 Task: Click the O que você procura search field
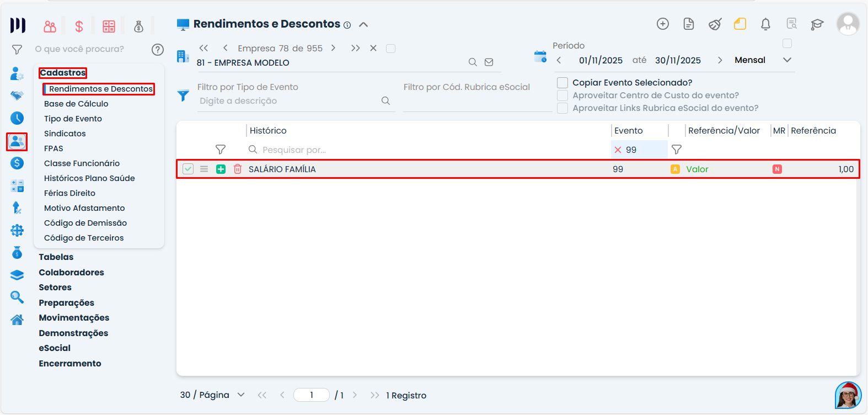[x=91, y=49]
